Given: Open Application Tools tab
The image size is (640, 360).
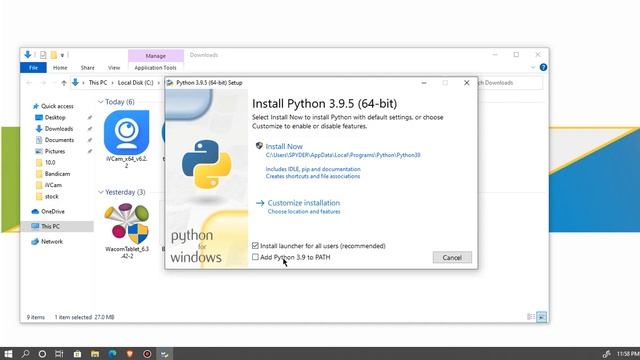Looking at the screenshot, I should 156,68.
